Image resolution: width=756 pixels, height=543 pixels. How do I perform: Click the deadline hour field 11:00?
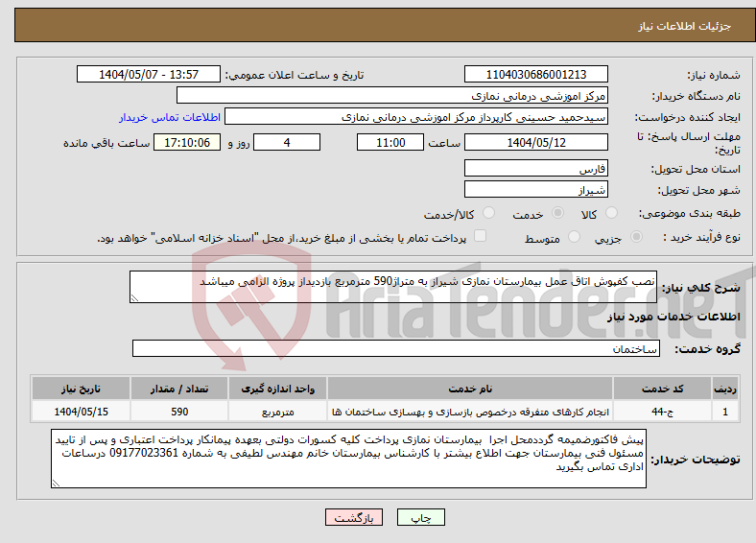click(390, 142)
